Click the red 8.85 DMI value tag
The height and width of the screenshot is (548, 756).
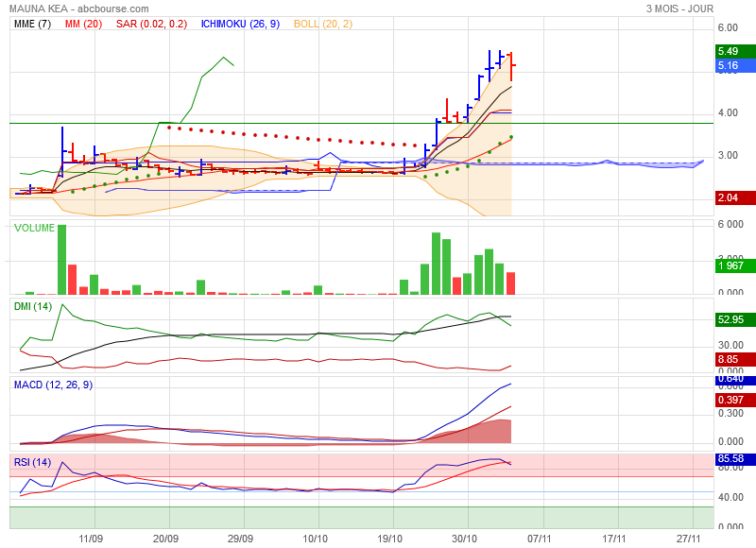coord(736,359)
